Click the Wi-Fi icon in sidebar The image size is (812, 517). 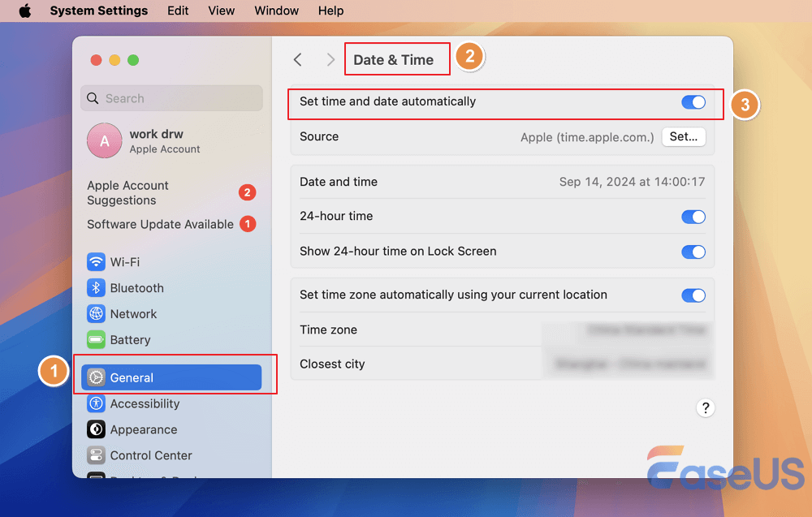pos(96,262)
